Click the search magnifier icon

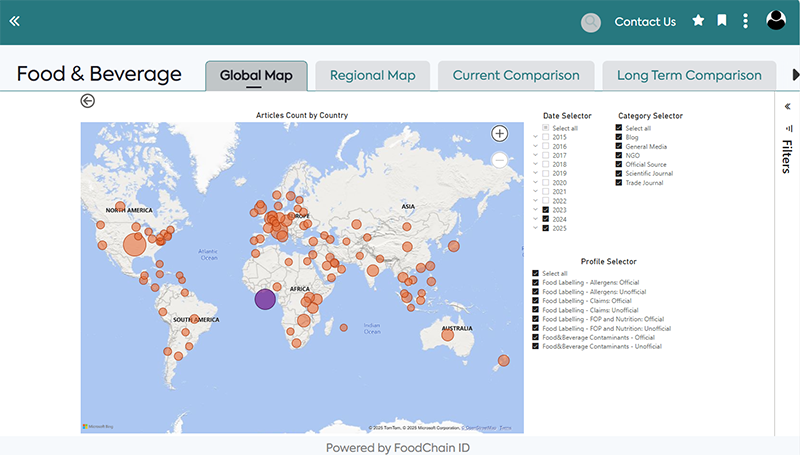pyautogui.click(x=591, y=22)
